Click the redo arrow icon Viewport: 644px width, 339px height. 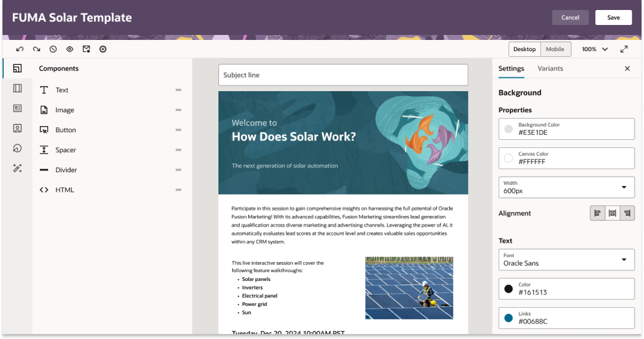point(37,49)
